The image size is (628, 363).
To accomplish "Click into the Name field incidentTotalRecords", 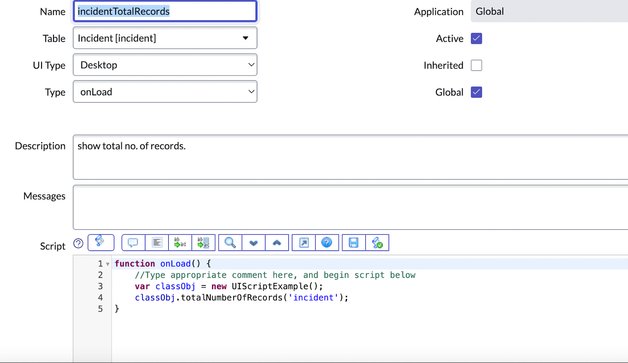I will coord(165,11).
